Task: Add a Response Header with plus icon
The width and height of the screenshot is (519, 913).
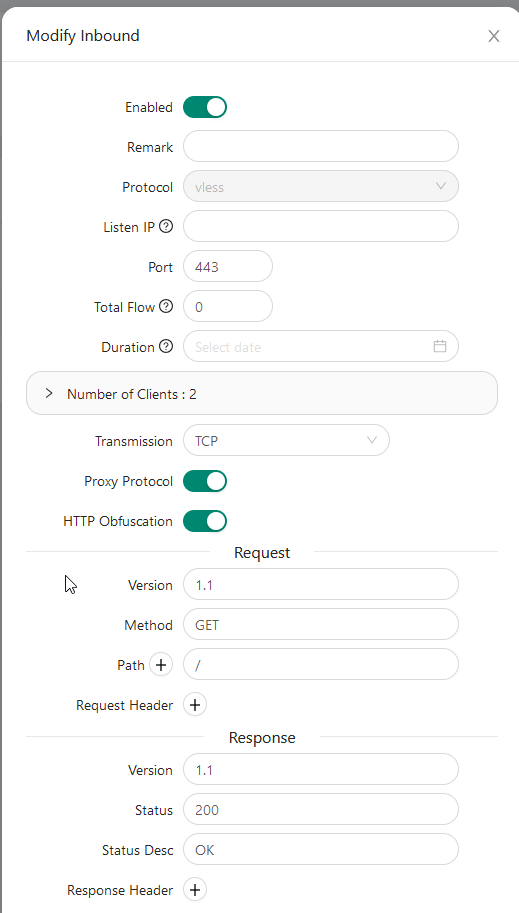Action: (195, 890)
